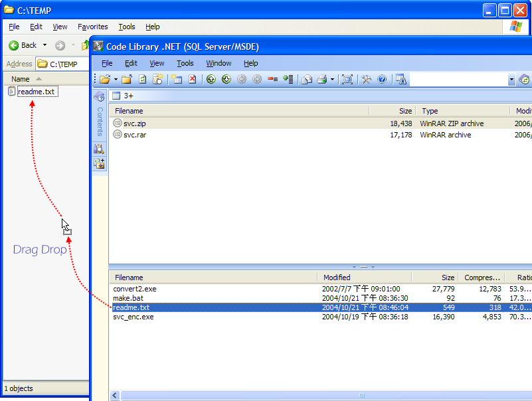The width and height of the screenshot is (532, 401).
Task: Open Favorites menu in C:\TEMP Explorer
Action: (92, 27)
